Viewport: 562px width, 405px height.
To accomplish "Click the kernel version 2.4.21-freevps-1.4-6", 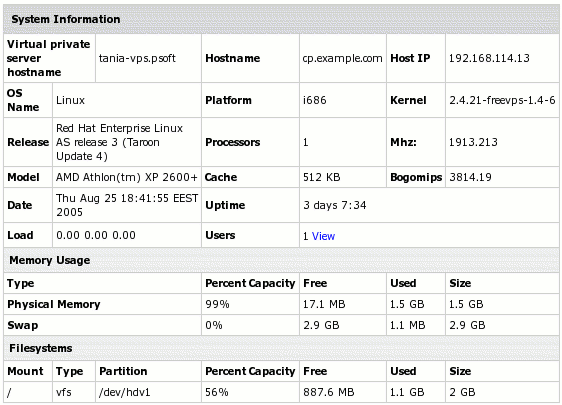I will [502, 100].
